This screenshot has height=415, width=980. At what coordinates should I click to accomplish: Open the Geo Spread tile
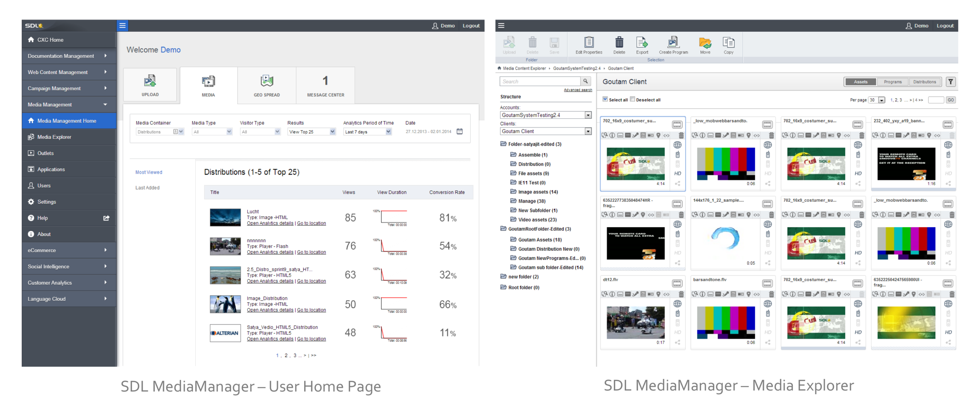(x=267, y=85)
